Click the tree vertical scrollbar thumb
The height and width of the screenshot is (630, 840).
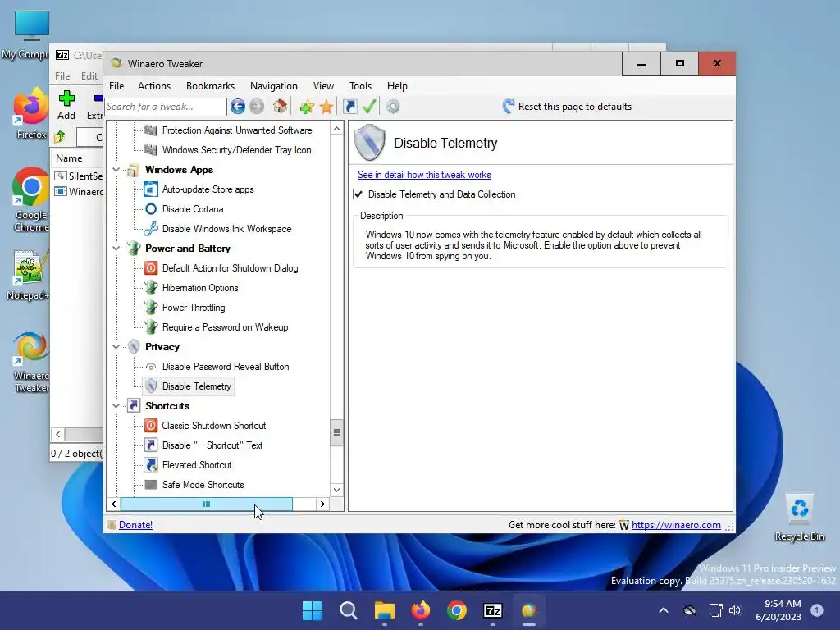[336, 432]
